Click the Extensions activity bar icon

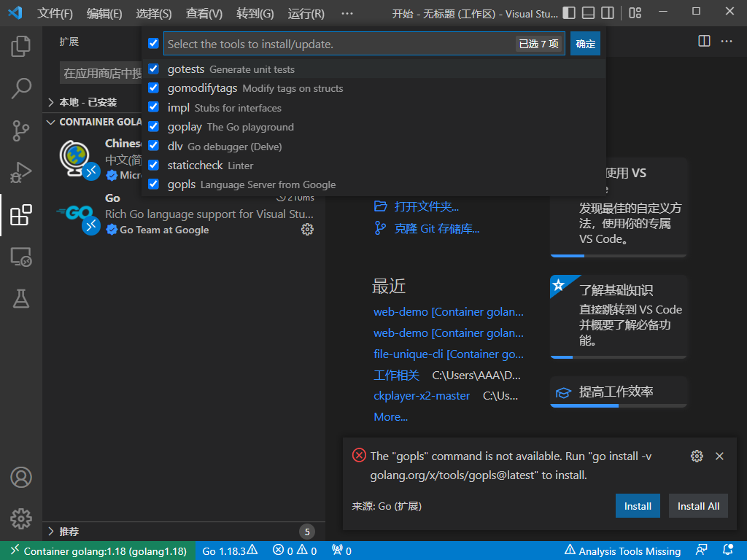pyautogui.click(x=20, y=215)
